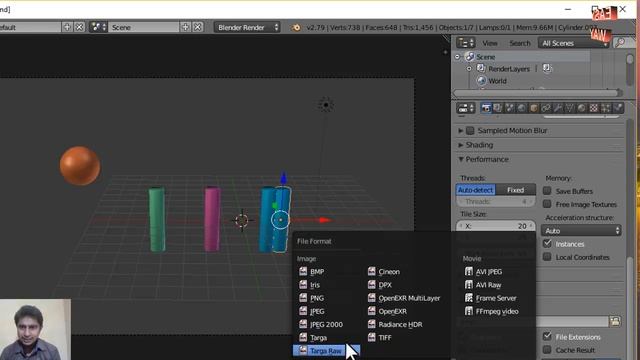Open the Constraints properties tab
Image resolution: width=640 pixels, height=360 pixels.
pyautogui.click(x=546, y=108)
